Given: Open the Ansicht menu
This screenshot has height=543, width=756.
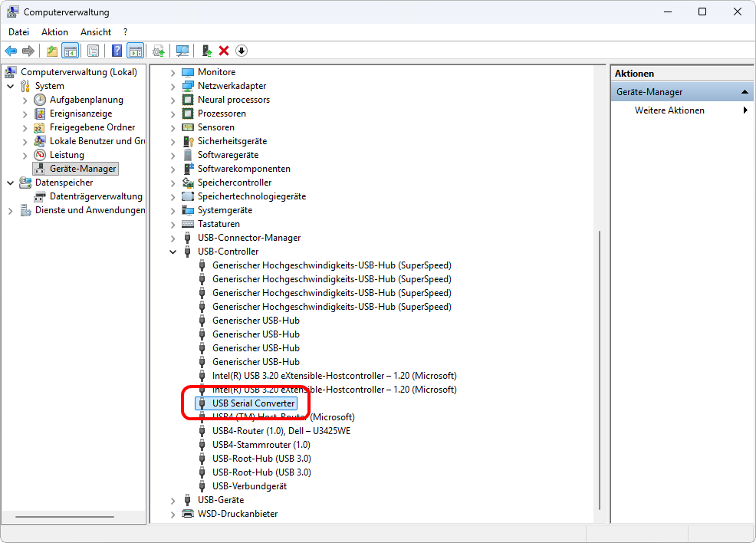Looking at the screenshot, I should pyautogui.click(x=96, y=32).
